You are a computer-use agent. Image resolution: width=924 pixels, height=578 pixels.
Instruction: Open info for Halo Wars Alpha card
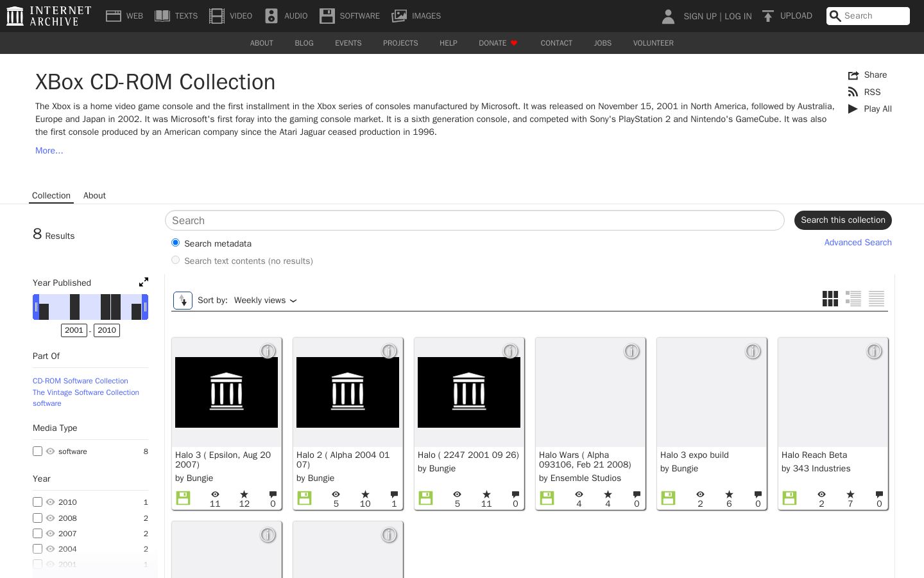631,351
